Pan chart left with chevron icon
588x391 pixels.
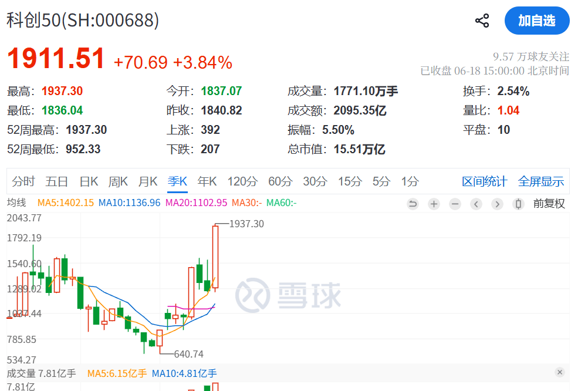tap(477, 204)
